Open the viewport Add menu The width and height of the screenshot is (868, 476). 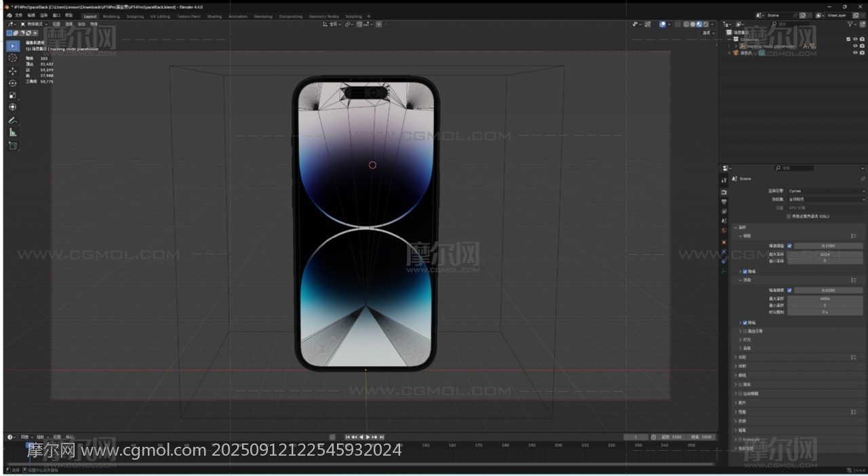[x=81, y=24]
